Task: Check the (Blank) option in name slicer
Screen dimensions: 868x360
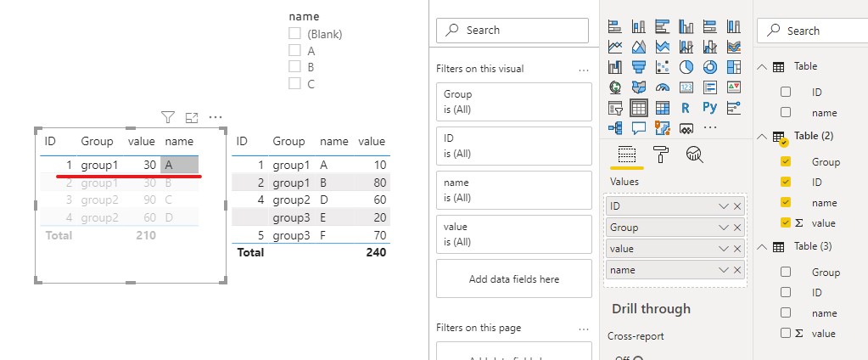Action: [x=294, y=34]
